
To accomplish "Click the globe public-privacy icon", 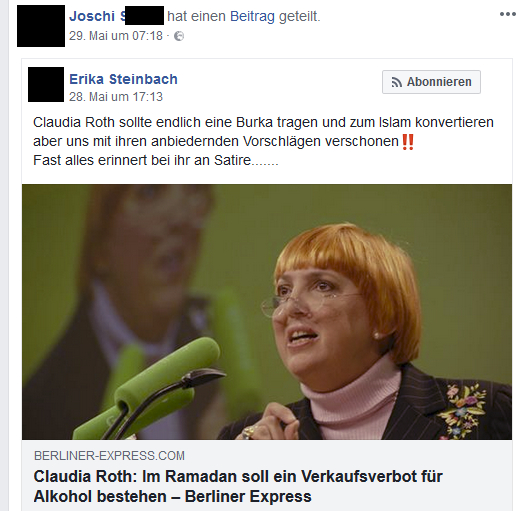I will click(179, 36).
